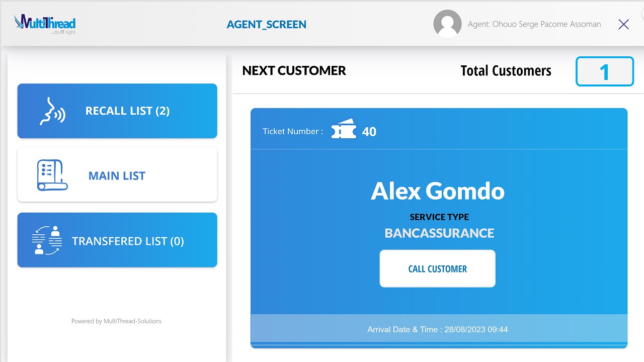Click the transferred list people-swap icon

(x=47, y=240)
